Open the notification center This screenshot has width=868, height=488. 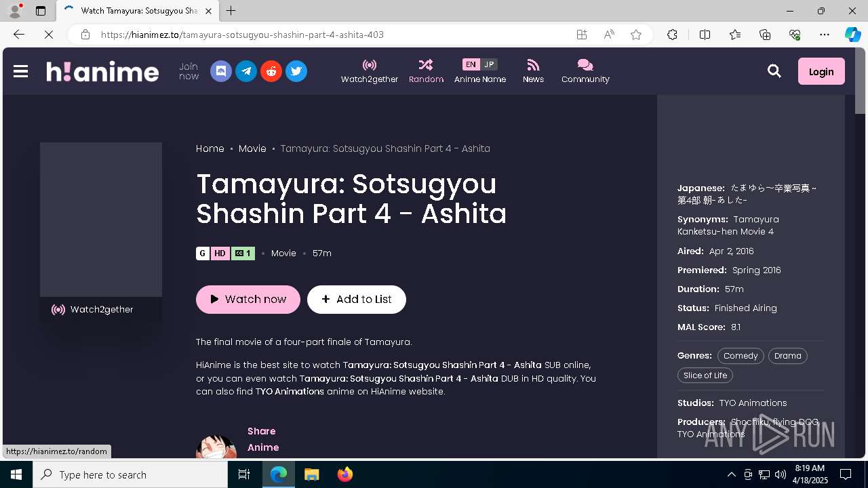[846, 474]
